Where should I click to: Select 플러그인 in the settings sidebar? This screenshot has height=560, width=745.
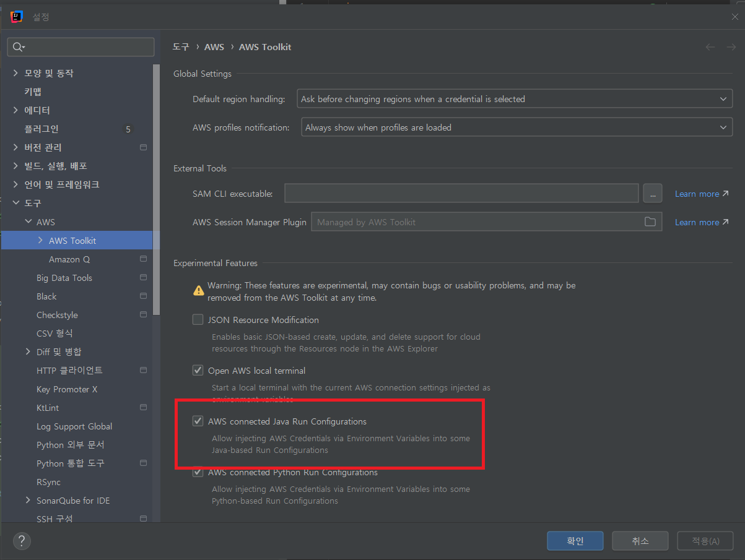pos(41,129)
